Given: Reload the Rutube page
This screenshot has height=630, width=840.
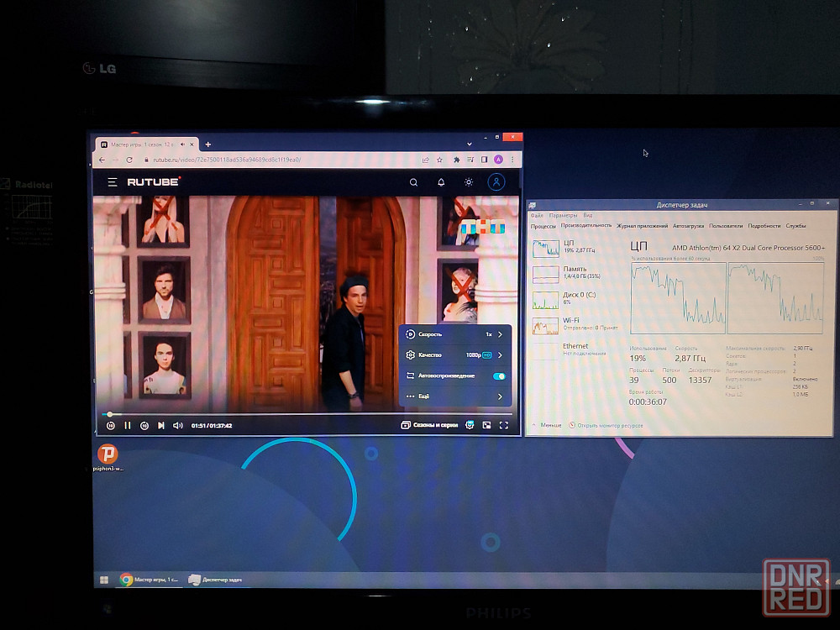Looking at the screenshot, I should point(129,160).
